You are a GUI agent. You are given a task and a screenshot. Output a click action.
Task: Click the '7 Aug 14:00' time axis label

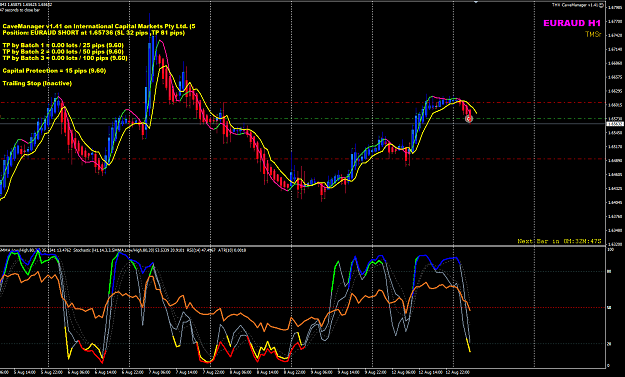187,373
